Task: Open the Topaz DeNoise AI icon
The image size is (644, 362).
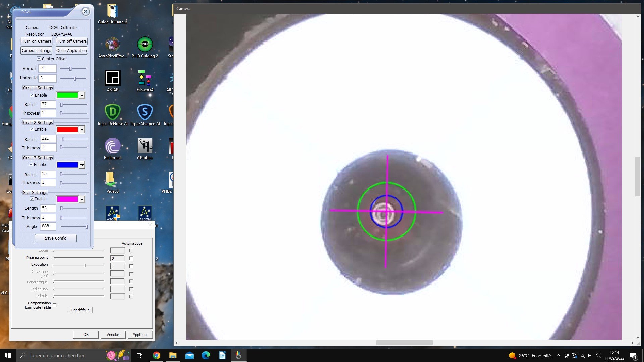Action: pyautogui.click(x=112, y=115)
